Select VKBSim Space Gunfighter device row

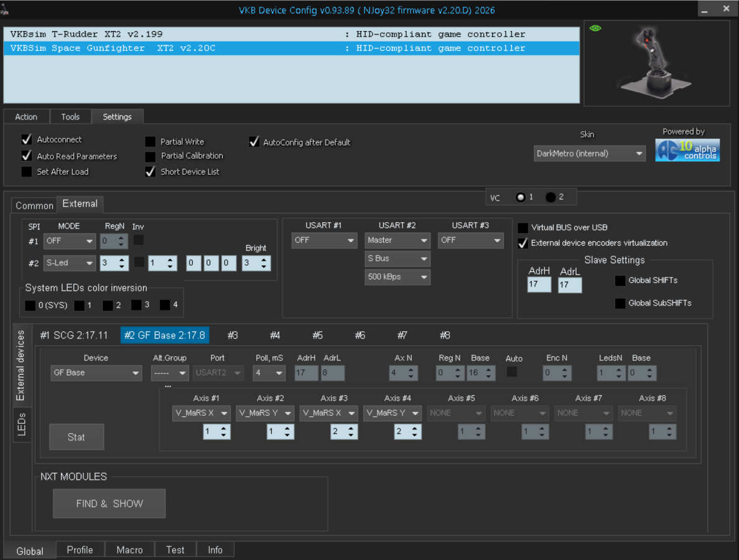tap(291, 48)
